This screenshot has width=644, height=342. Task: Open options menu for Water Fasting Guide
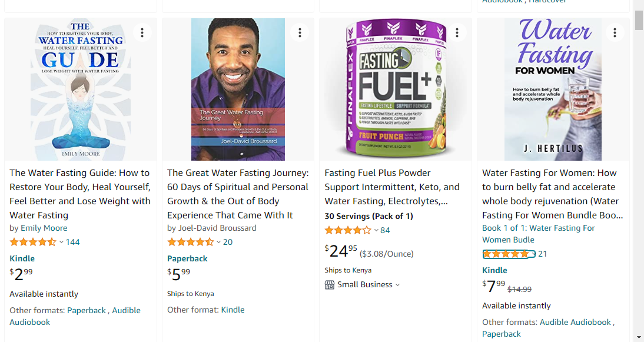pyautogui.click(x=142, y=32)
